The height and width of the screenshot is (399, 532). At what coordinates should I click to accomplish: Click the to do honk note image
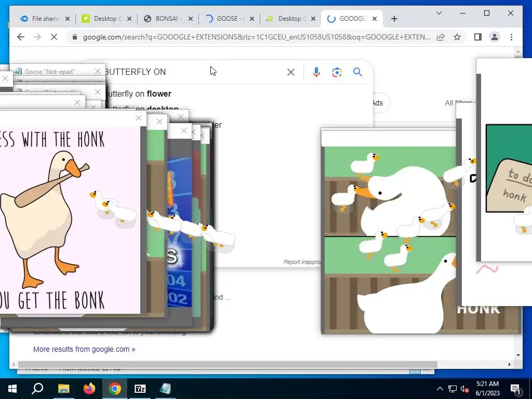[509, 169]
